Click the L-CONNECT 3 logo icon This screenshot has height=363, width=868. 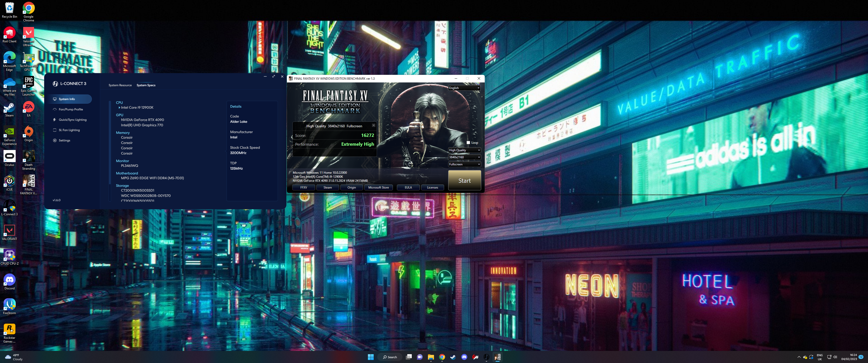pos(55,83)
